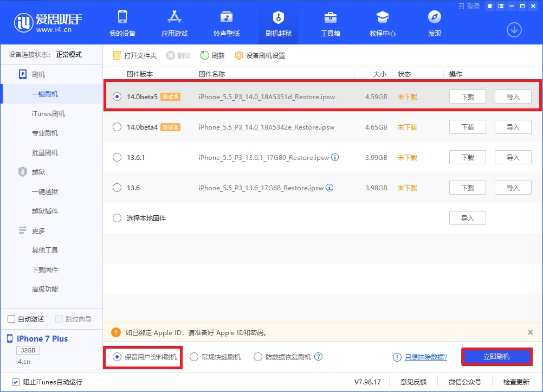Select the 更多 sidebar category
The height and width of the screenshot is (392, 543).
38,230
